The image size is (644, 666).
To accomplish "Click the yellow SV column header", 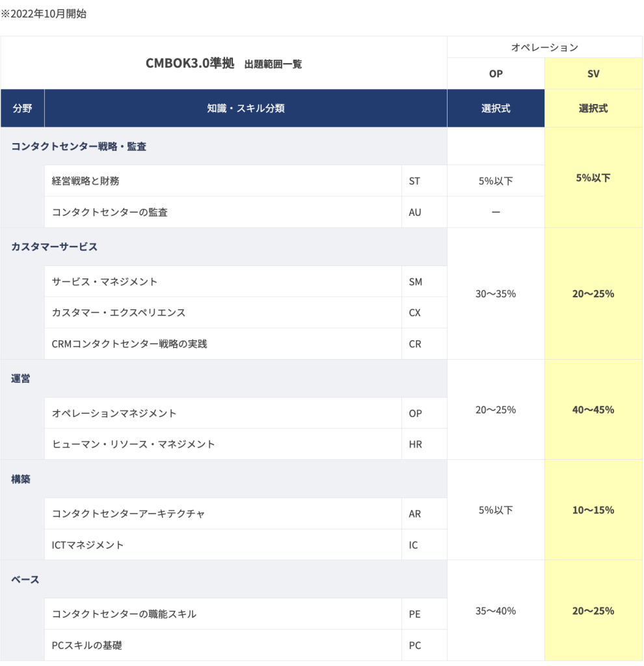I will (593, 74).
